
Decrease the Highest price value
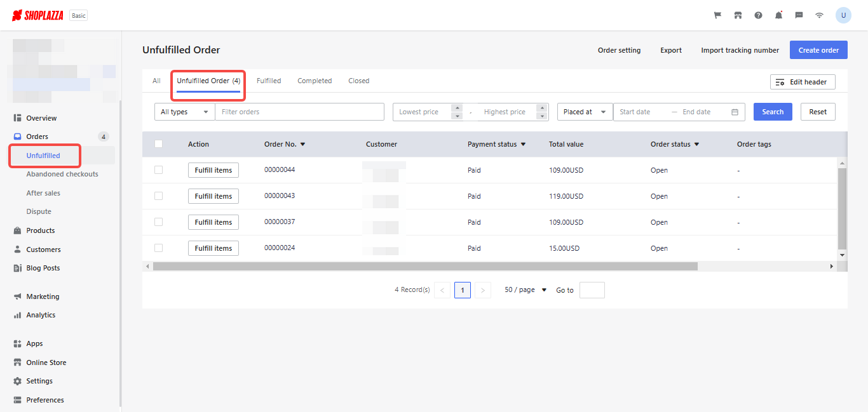click(x=542, y=116)
